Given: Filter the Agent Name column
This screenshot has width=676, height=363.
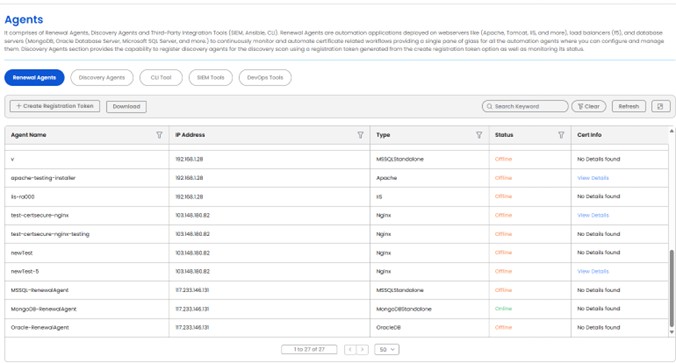Looking at the screenshot, I should pos(159,135).
